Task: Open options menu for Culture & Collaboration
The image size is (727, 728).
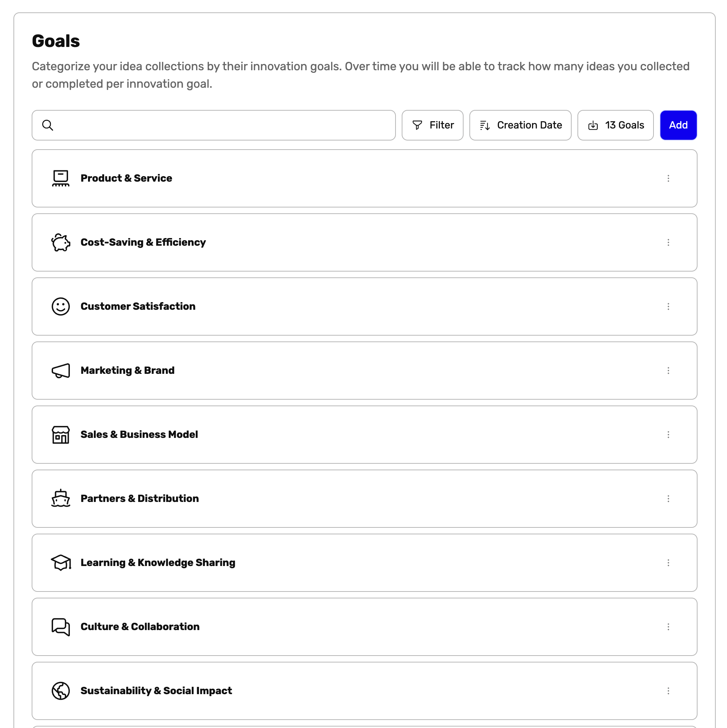Action: click(x=668, y=627)
